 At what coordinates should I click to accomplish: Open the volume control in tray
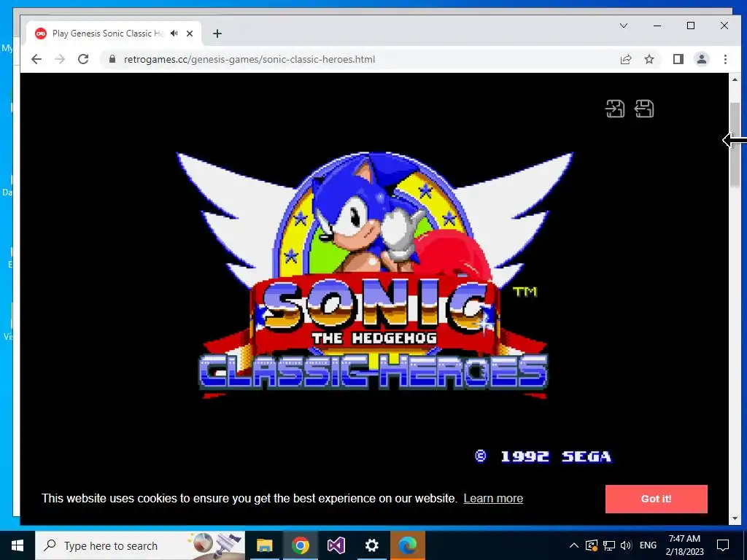point(626,545)
